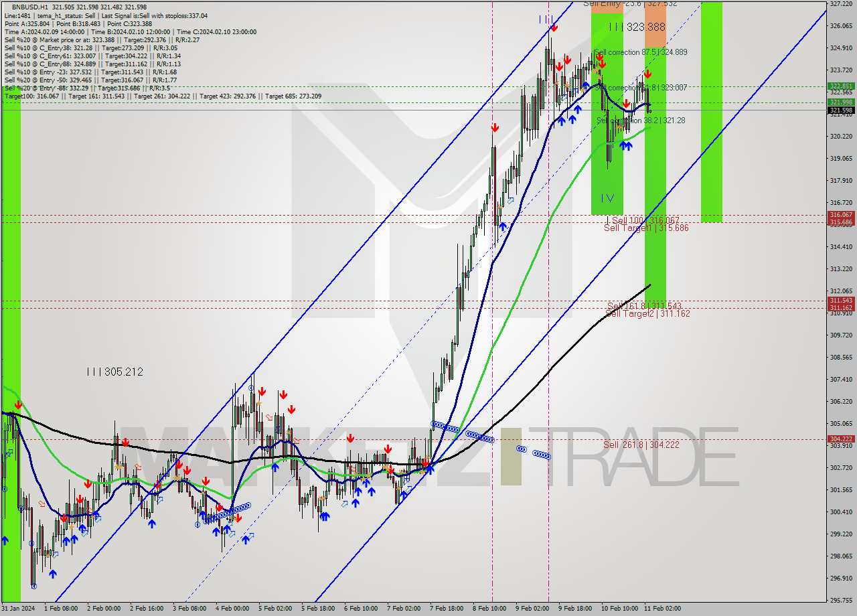
Task: Click the 320.220 price axis label
Action: (x=841, y=137)
